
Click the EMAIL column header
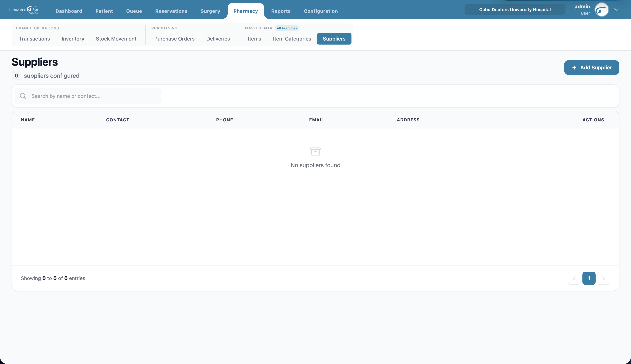click(316, 120)
